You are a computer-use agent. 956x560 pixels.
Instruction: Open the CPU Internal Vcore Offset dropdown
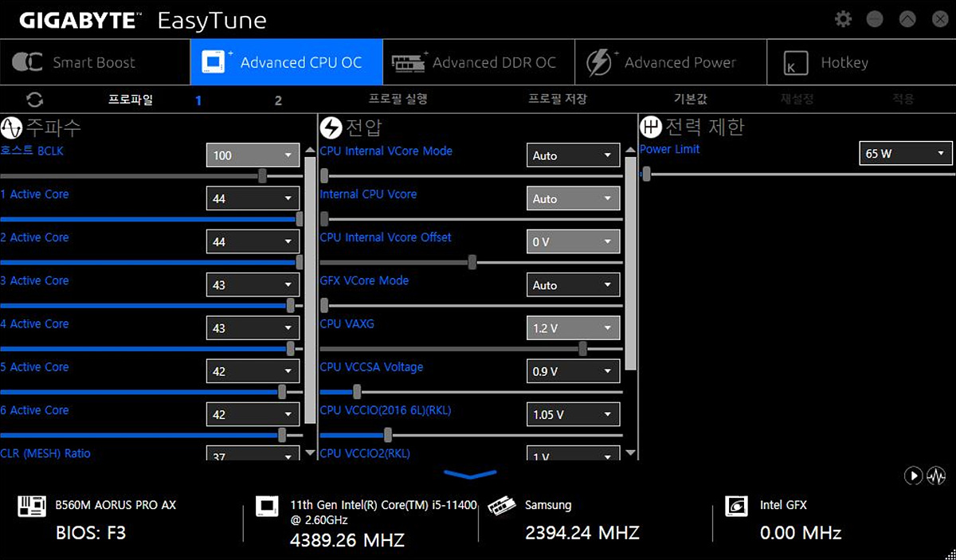tap(573, 241)
